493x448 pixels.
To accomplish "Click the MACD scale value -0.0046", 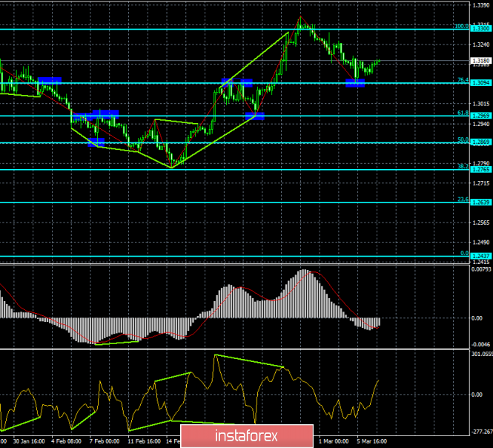I will pos(481,345).
